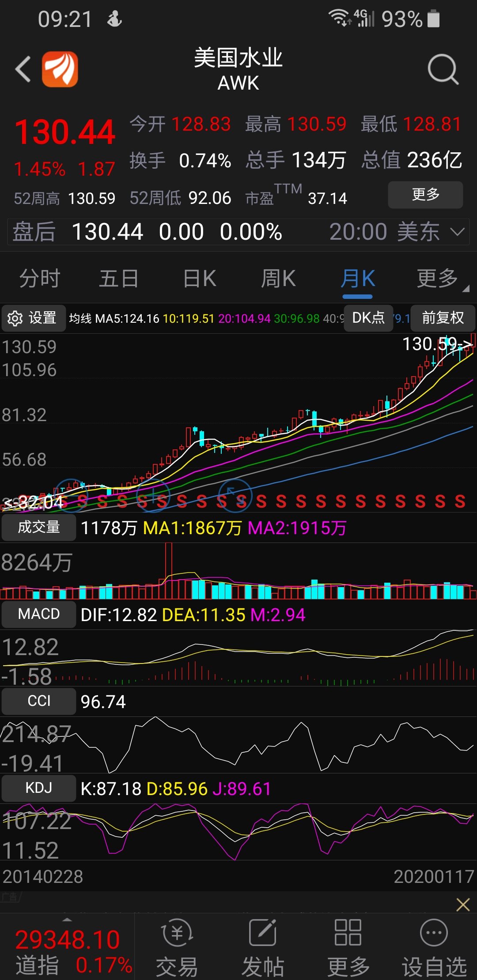
Task: Select the 月K tab
Action: [x=358, y=279]
